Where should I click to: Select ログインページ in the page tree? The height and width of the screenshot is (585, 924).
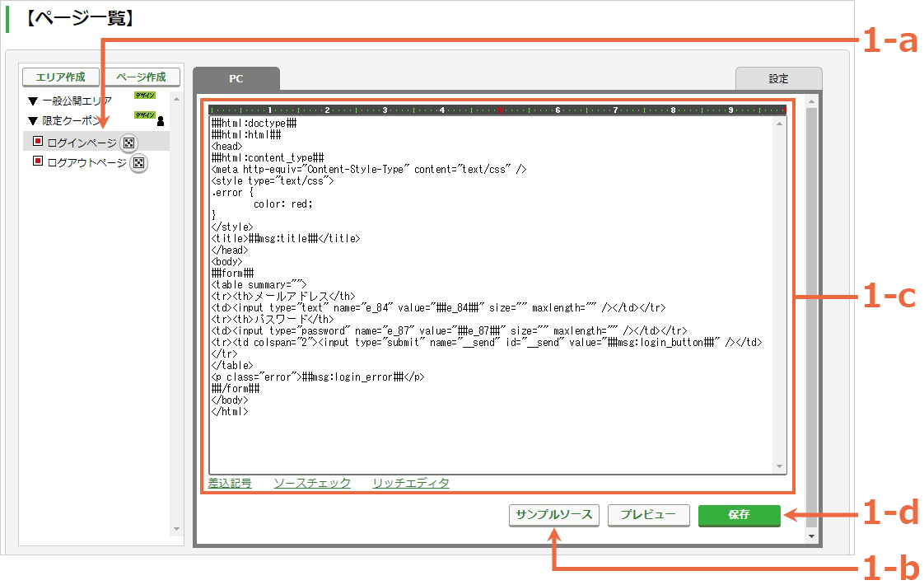coord(82,143)
